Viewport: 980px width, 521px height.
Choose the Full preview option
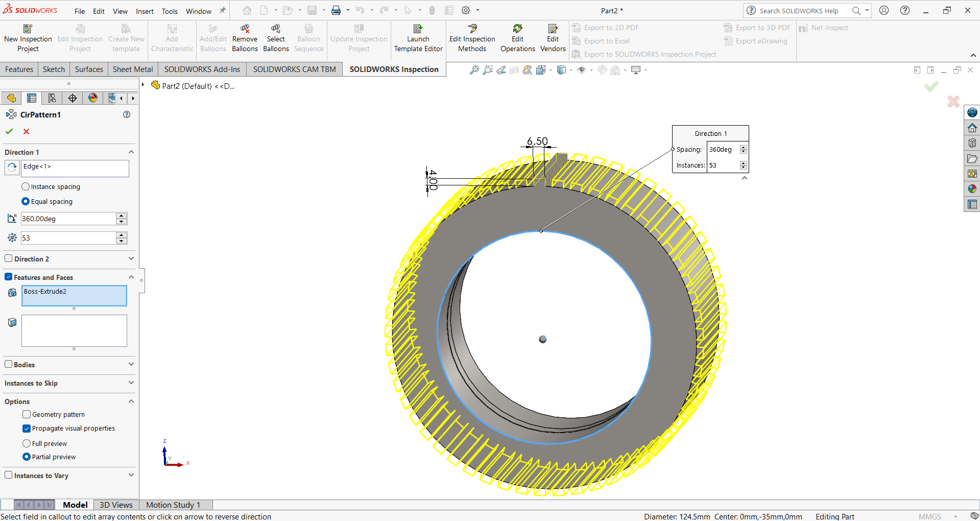tap(27, 443)
